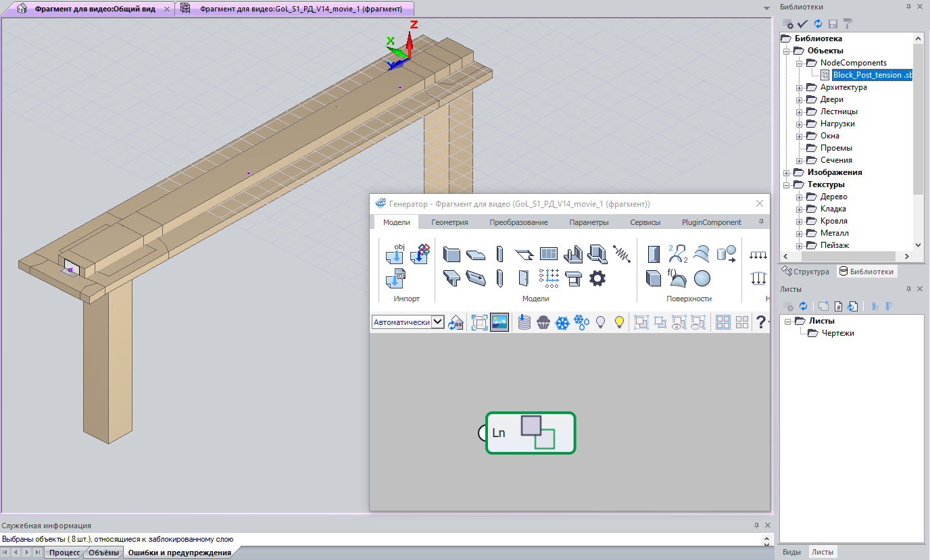
Task: Toggle the yellow lit light bulb
Action: [x=619, y=323]
